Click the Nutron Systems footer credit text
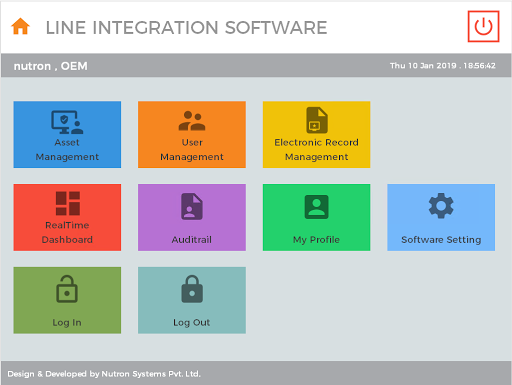Viewport: 512px width, 385px height. pyautogui.click(x=104, y=374)
